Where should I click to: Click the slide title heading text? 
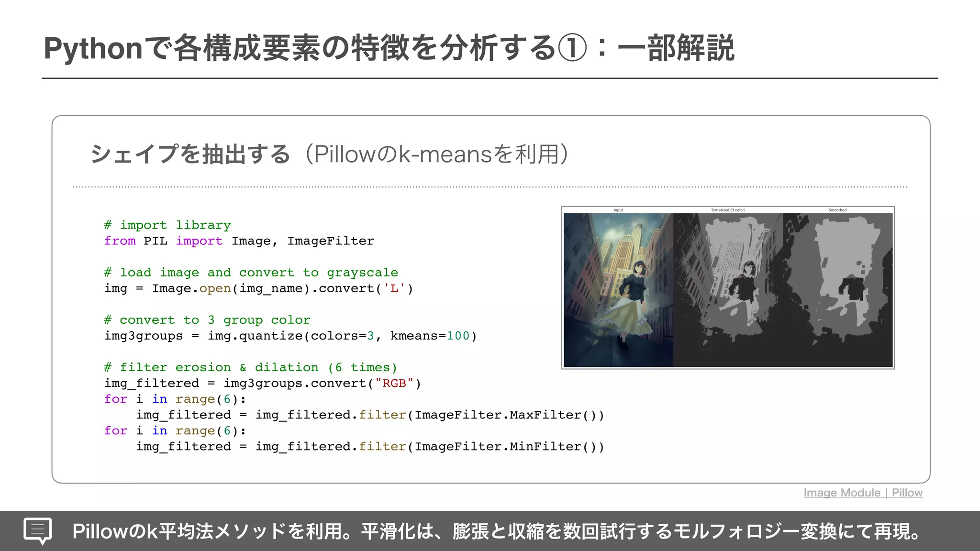[x=389, y=48]
